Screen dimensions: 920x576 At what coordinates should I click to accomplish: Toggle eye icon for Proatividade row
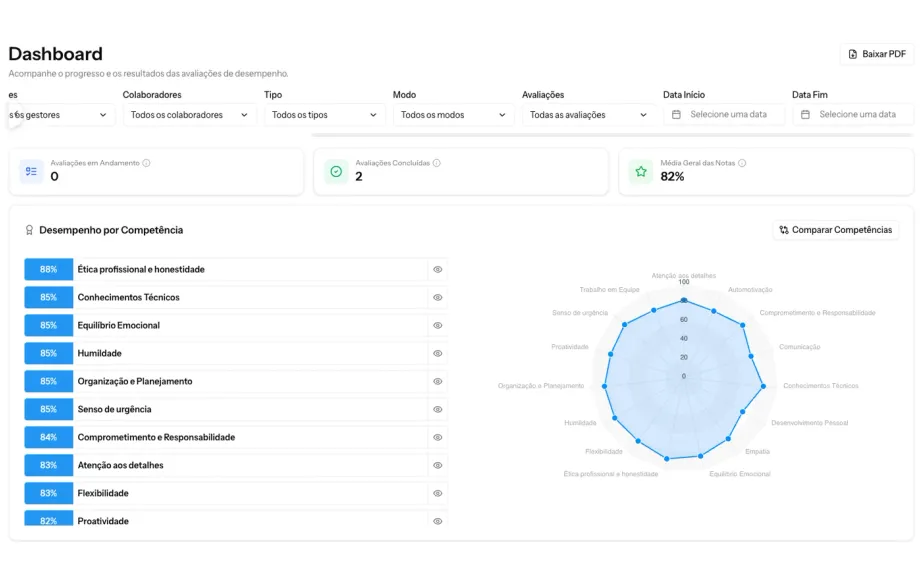[438, 521]
